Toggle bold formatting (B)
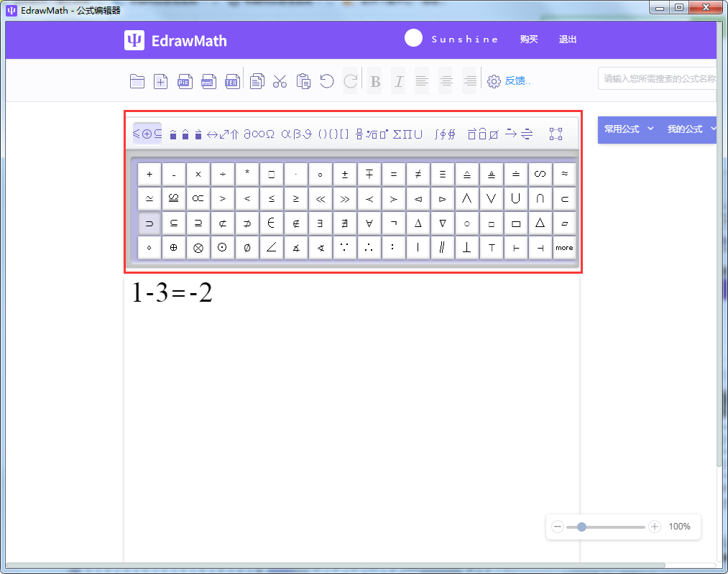Viewport: 728px width, 574px height. (x=375, y=81)
